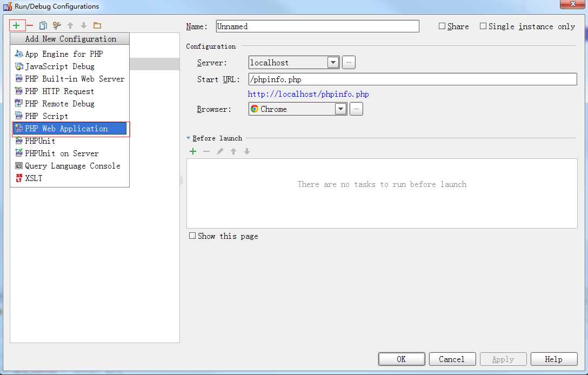Select PHP Script label
Image resolution: width=588 pixels, height=375 pixels.
[x=46, y=116]
